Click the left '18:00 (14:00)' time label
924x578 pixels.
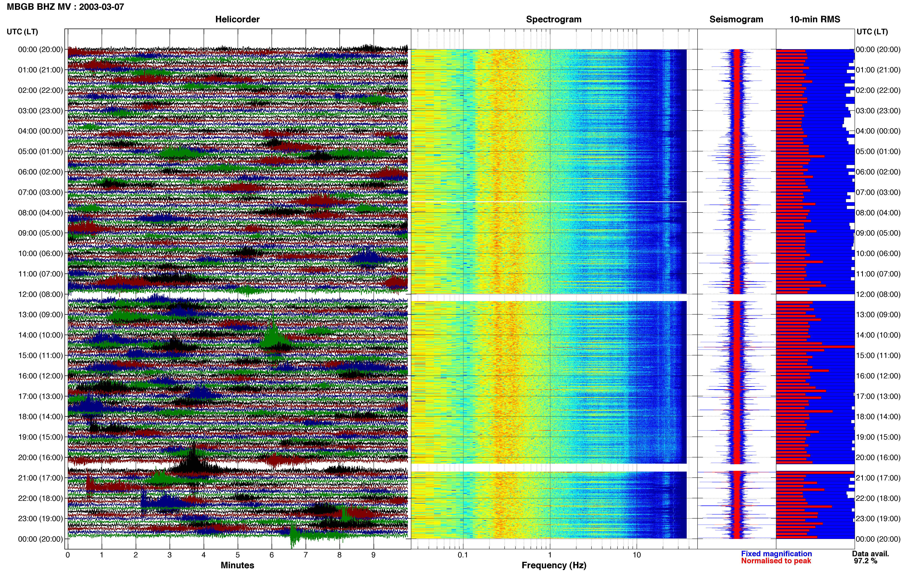point(41,417)
